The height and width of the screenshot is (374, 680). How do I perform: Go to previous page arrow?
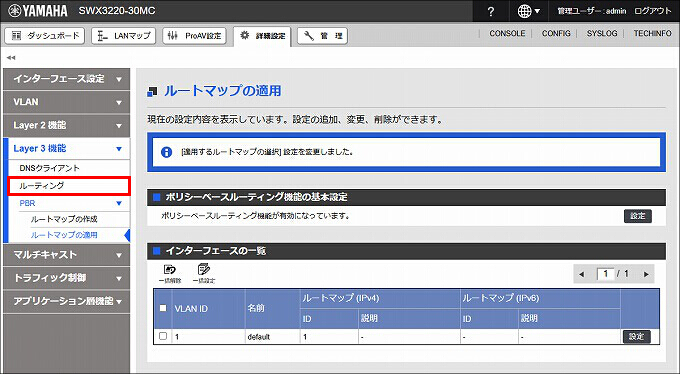pos(582,274)
